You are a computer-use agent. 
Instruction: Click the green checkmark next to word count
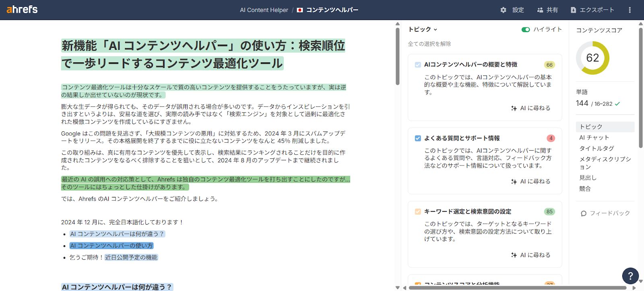point(617,104)
